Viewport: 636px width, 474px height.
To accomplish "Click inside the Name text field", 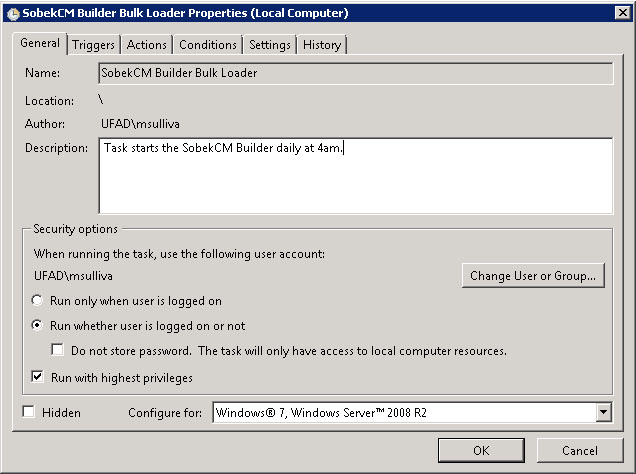I will pyautogui.click(x=356, y=73).
